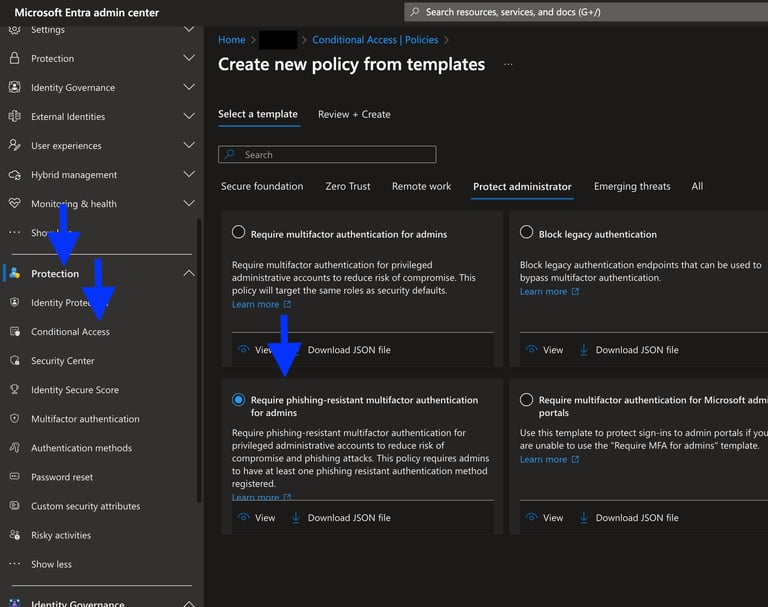Switch to the All templates tab

[697, 186]
